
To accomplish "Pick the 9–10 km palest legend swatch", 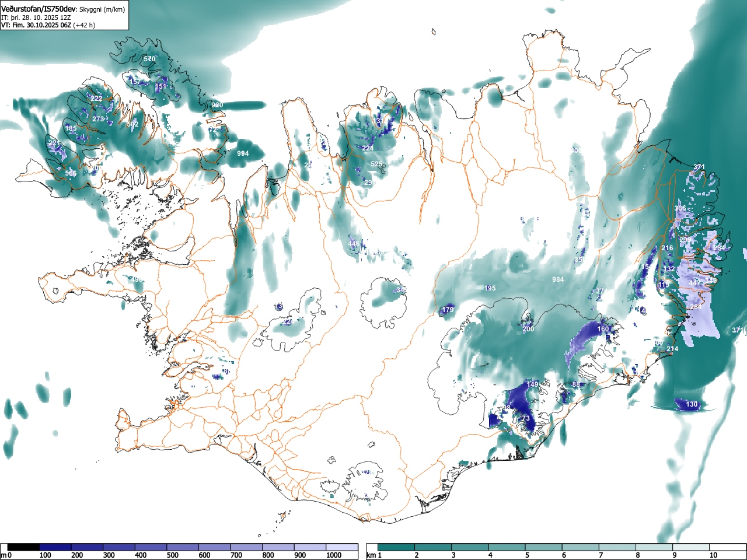I will pos(692,547).
